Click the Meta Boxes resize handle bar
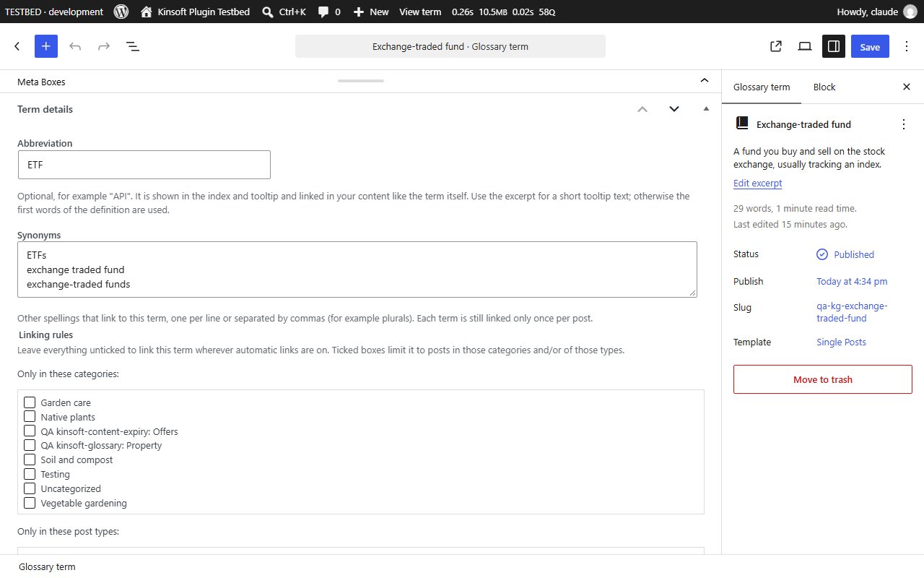This screenshot has width=924, height=578. point(361,81)
